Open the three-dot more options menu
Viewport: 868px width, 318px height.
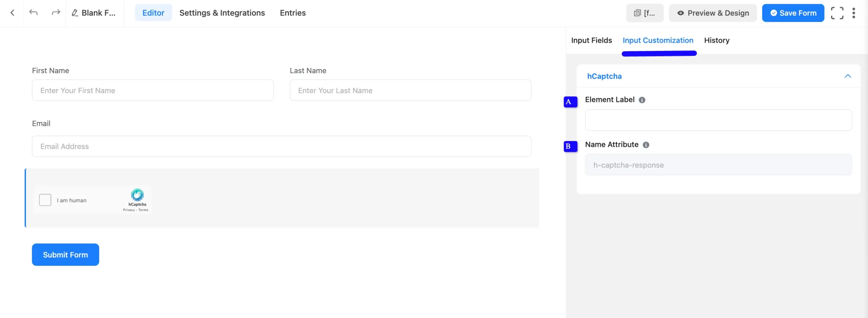(854, 13)
